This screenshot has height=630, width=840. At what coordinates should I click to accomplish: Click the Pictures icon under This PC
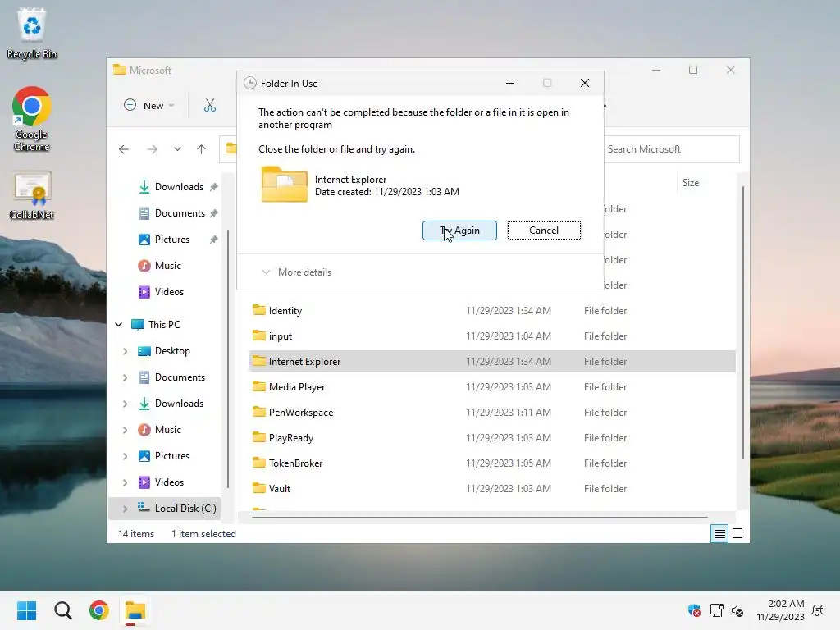[144, 456]
